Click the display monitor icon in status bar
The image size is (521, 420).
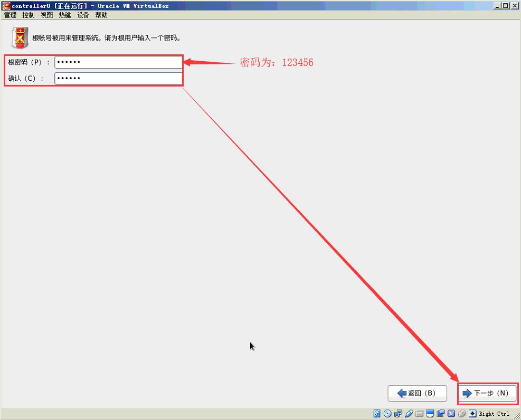point(430,413)
